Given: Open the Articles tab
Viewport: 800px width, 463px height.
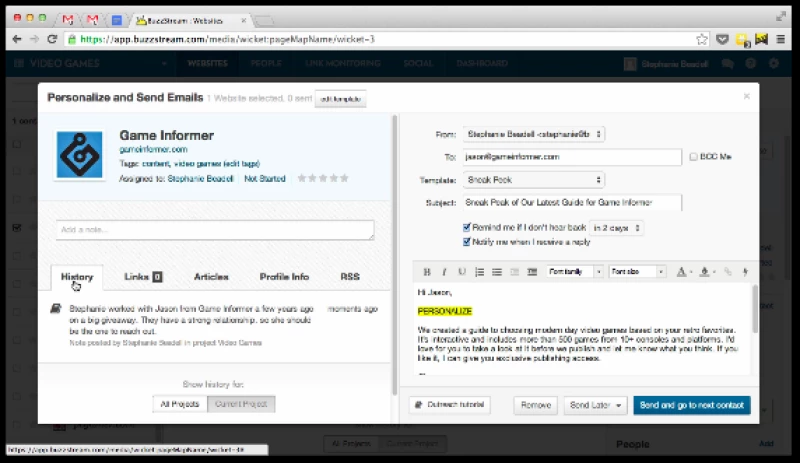Looking at the screenshot, I should tap(210, 277).
